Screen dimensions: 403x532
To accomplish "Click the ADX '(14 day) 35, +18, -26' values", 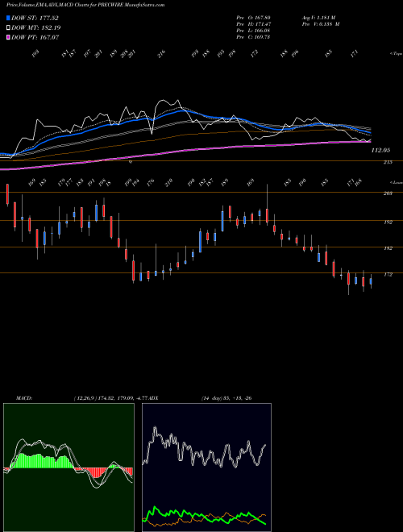I will [x=226, y=398].
